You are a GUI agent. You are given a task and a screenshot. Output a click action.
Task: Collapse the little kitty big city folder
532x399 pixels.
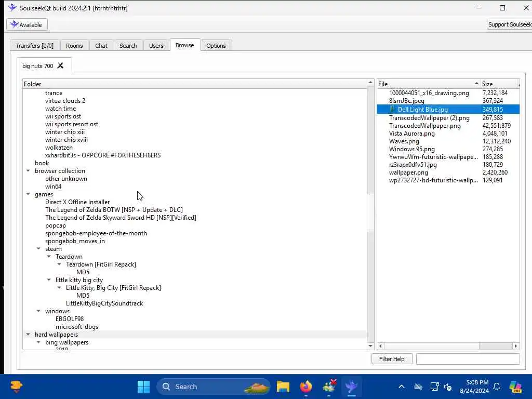tap(49, 280)
